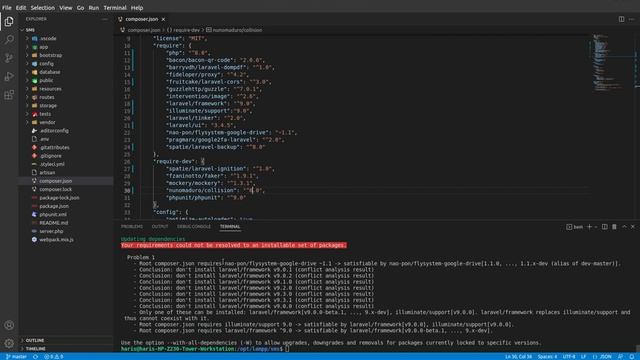Image resolution: width=640 pixels, height=360 pixels.
Task: Open the Selection menu
Action: tap(42, 8)
